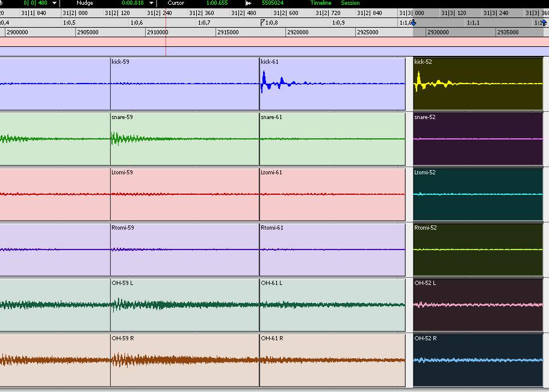Click the waveform icon beside 5505024
The image size is (549, 392).
(248, 3)
